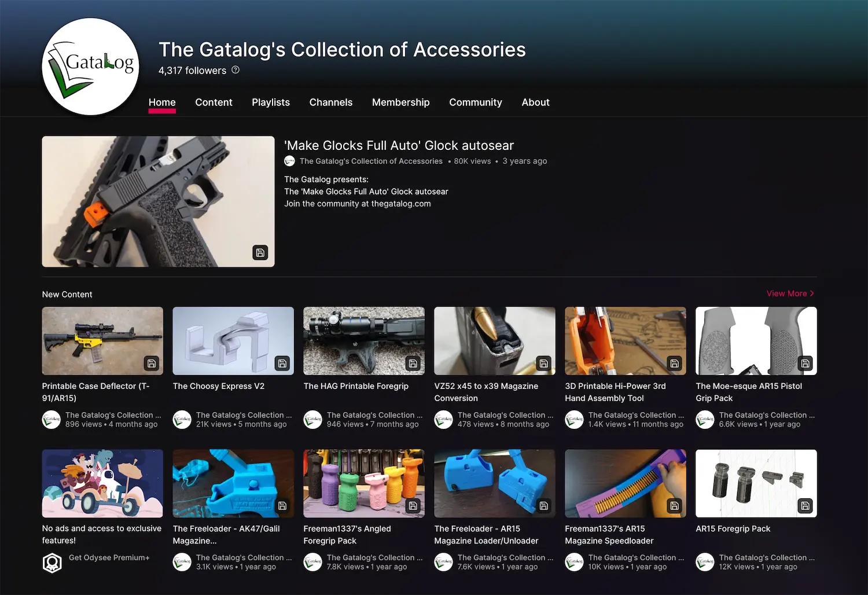The height and width of the screenshot is (595, 868).
Task: Click channel avatar under VZ52 Magazine Conversion
Action: (x=444, y=420)
